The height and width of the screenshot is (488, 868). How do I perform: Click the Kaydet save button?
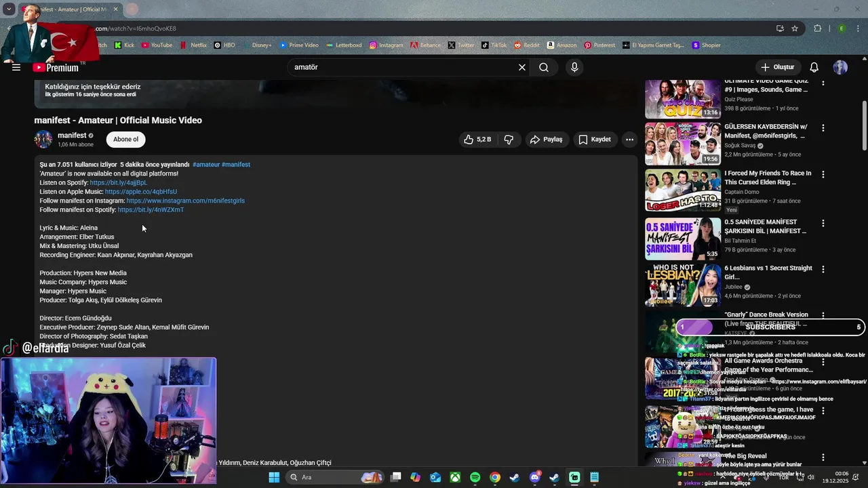[595, 140]
